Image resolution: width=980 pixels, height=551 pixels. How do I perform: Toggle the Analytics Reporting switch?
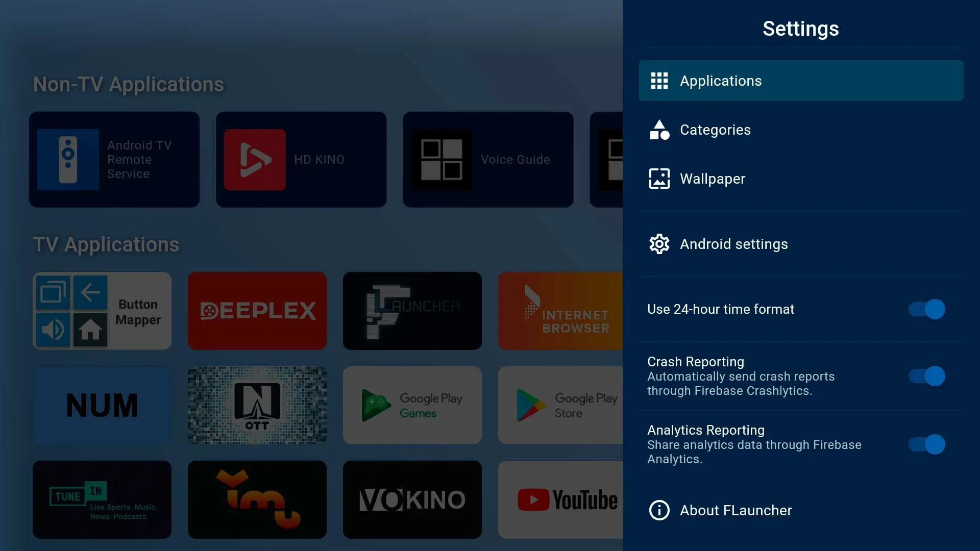click(x=927, y=444)
